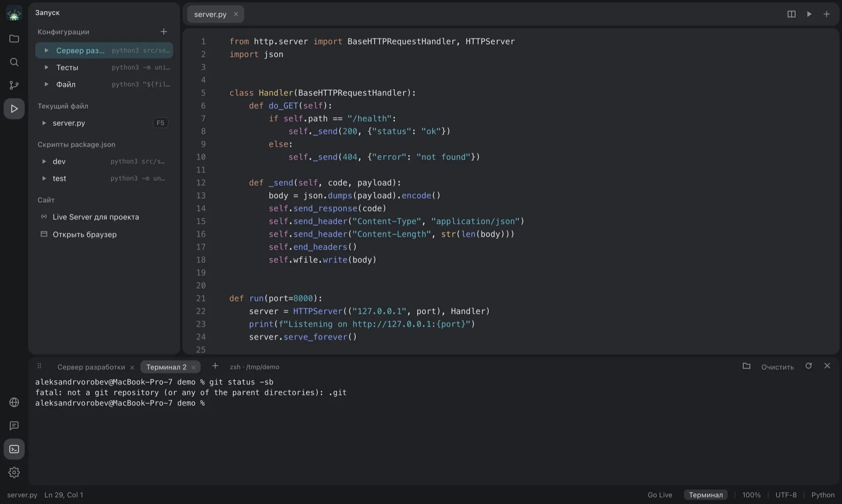Viewport: 842px width, 504px height.
Task: Close the terminal panel with X icon
Action: (x=827, y=366)
